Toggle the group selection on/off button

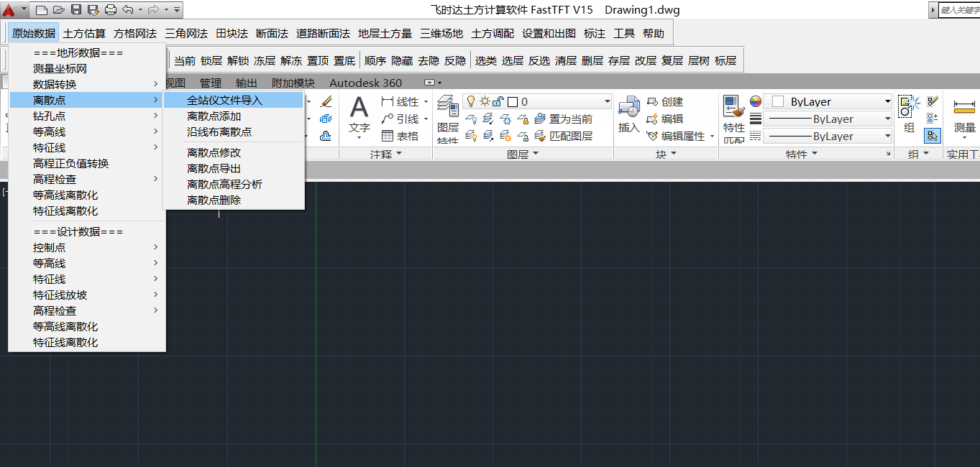coord(933,136)
